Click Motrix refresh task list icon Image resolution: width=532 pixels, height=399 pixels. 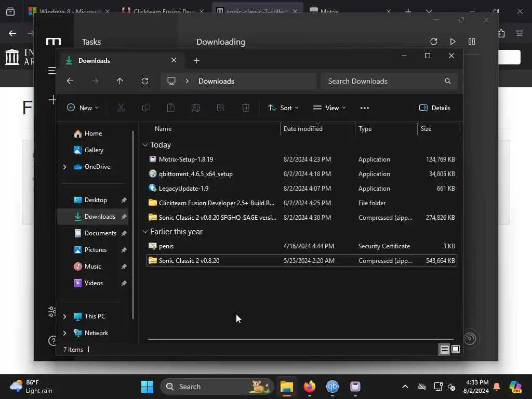click(434, 42)
